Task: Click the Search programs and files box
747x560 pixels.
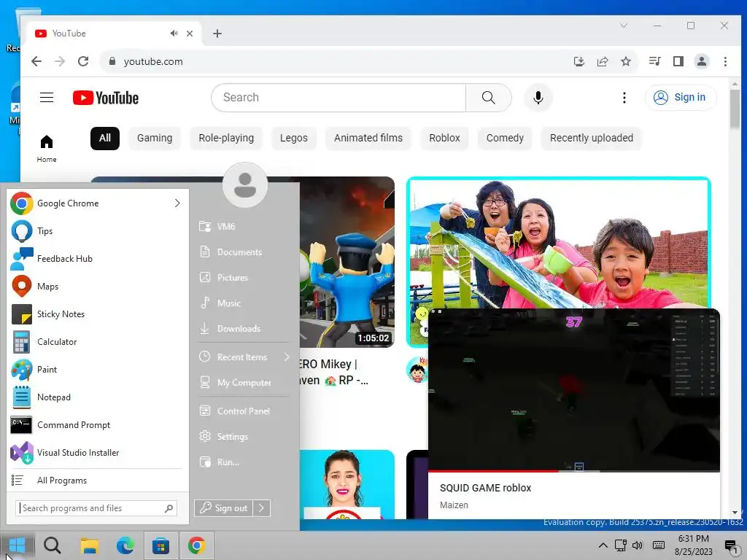Action: 96,508
